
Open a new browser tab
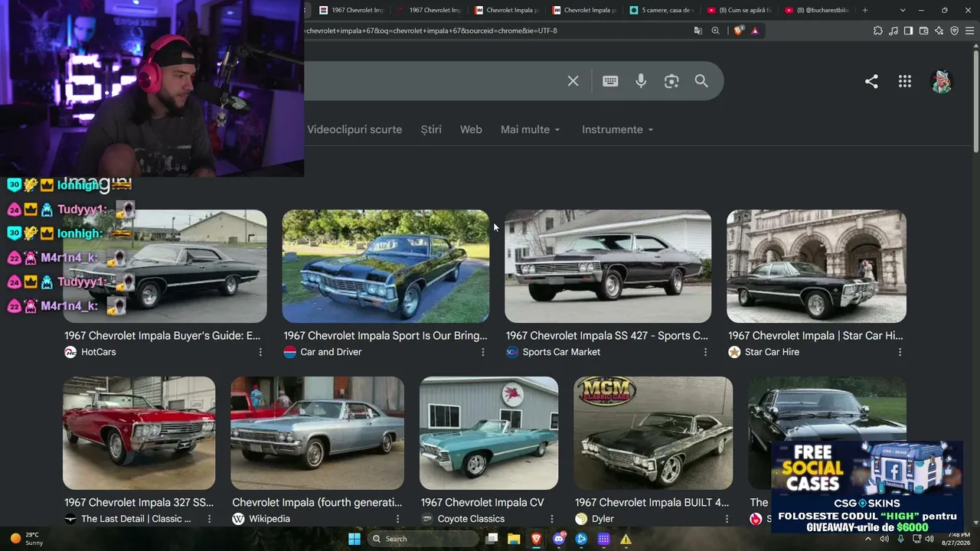click(x=865, y=10)
